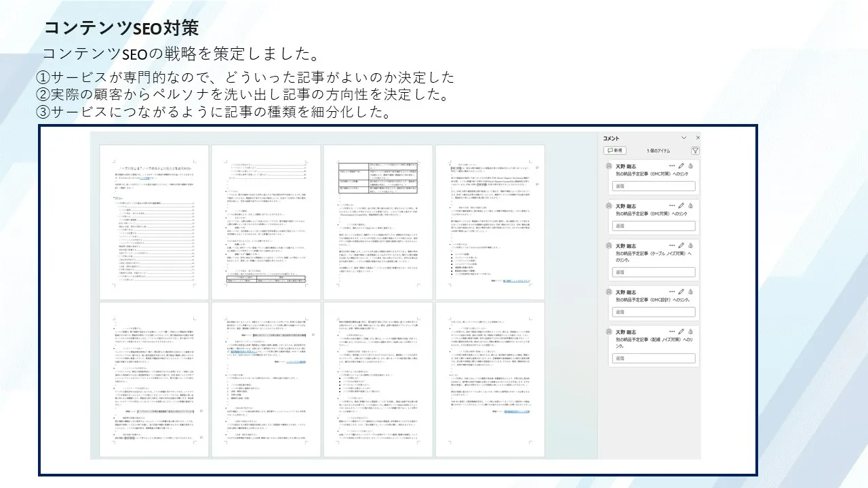Click the 'コメント' pane title
The height and width of the screenshot is (488, 868).
(611, 138)
